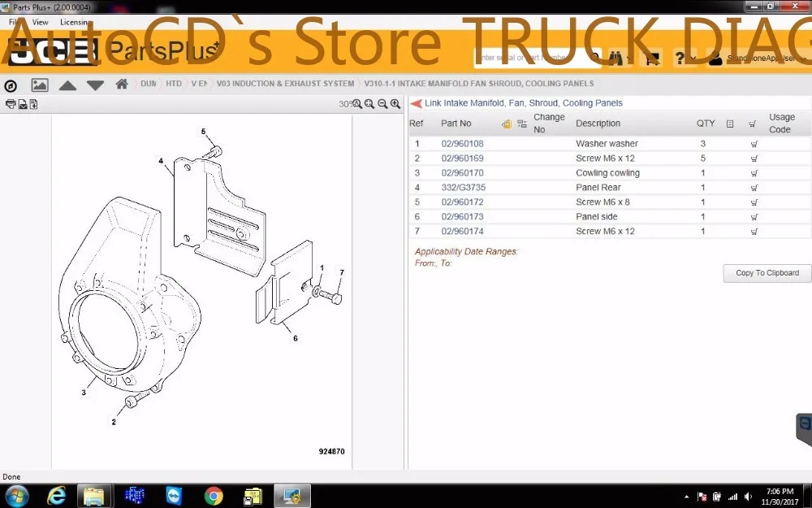Click folder tag icon in table header

(x=507, y=124)
